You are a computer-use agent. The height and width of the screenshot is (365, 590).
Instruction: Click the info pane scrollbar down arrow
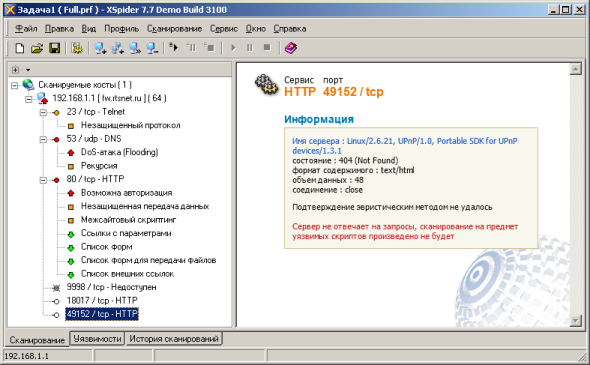575,321
